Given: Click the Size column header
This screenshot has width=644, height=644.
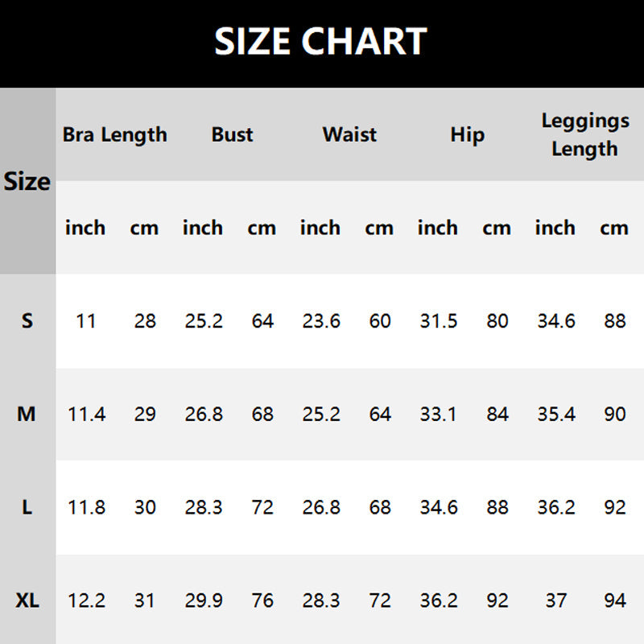Looking at the screenshot, I should coord(27,182).
